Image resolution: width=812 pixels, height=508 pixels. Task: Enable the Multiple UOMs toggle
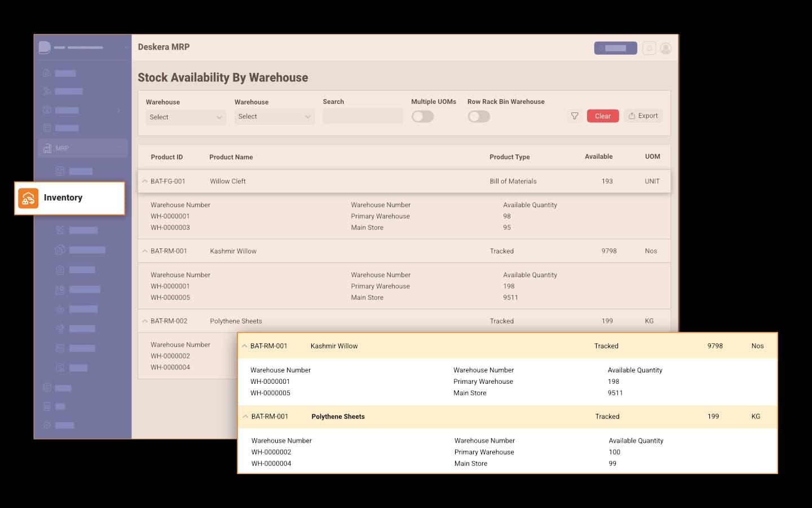422,116
